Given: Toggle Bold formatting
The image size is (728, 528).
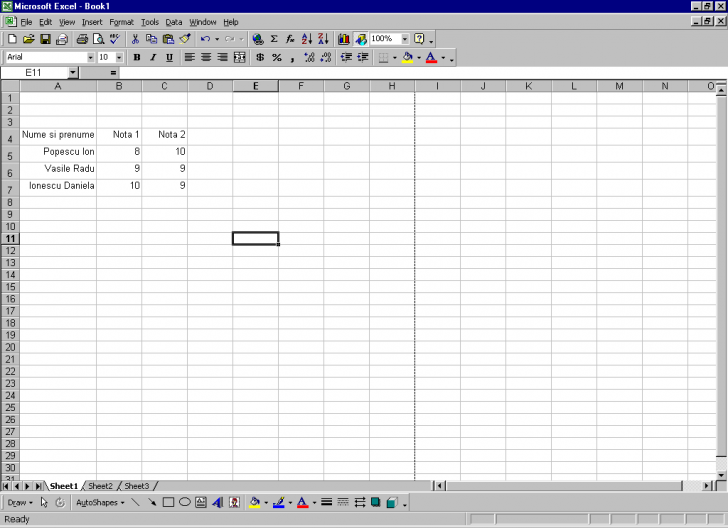Looking at the screenshot, I should pos(137,58).
